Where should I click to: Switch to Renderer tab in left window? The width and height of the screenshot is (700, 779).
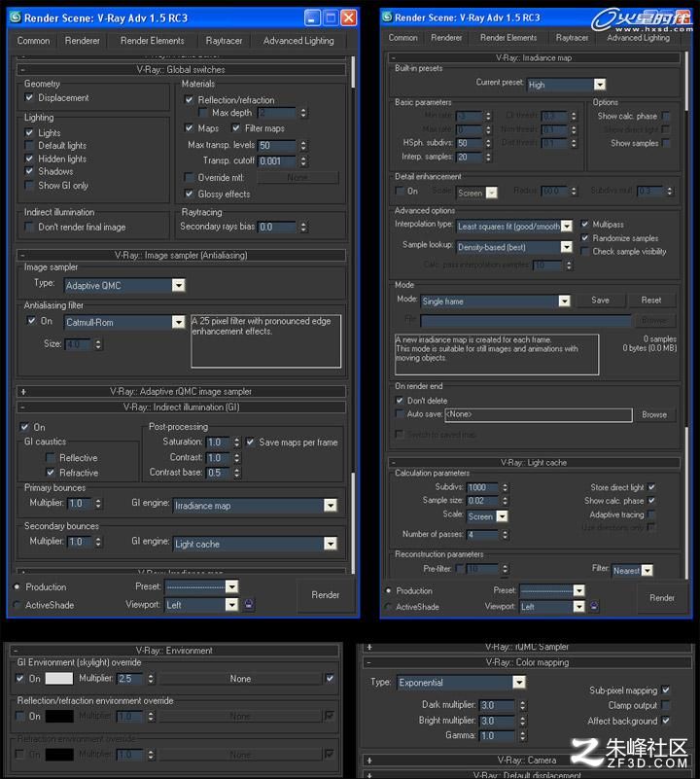point(82,41)
